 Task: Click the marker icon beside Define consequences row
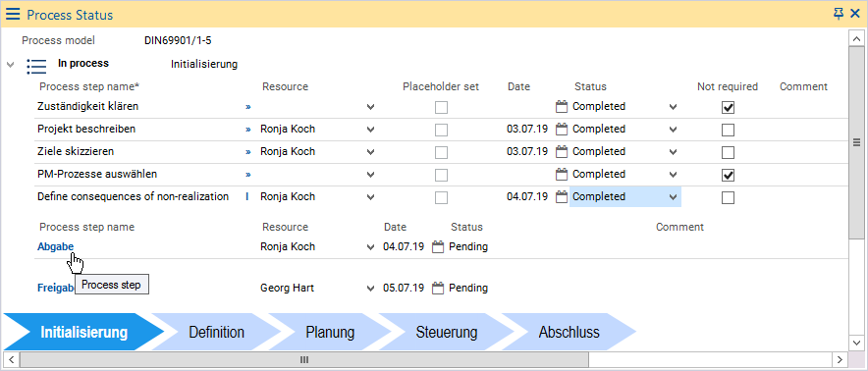point(247,196)
